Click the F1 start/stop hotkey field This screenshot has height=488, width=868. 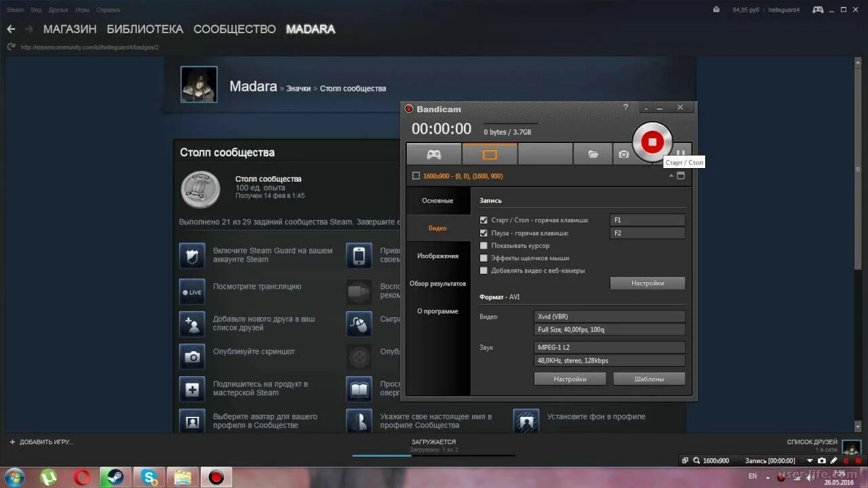[x=648, y=220]
